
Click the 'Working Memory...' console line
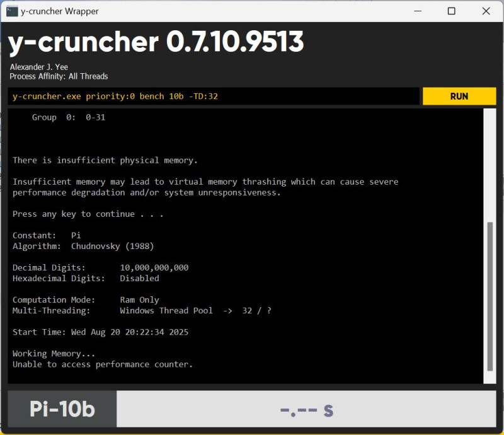click(x=54, y=354)
